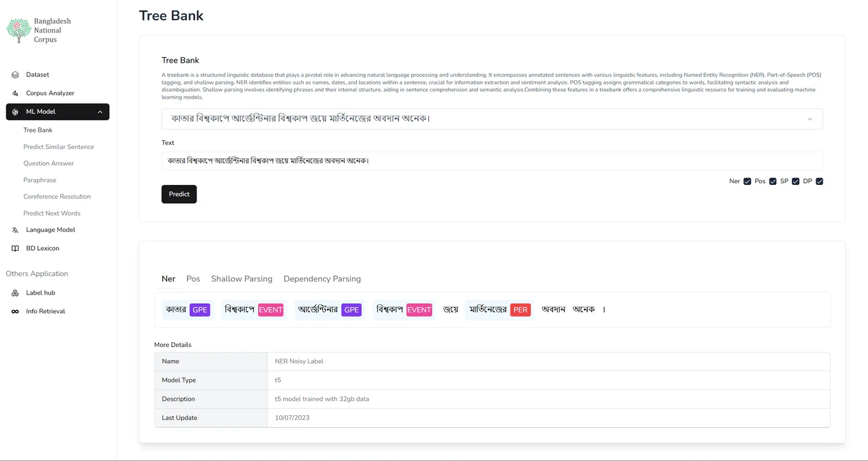The height and width of the screenshot is (461, 868).
Task: Switch to the Pos tab
Action: click(x=193, y=279)
